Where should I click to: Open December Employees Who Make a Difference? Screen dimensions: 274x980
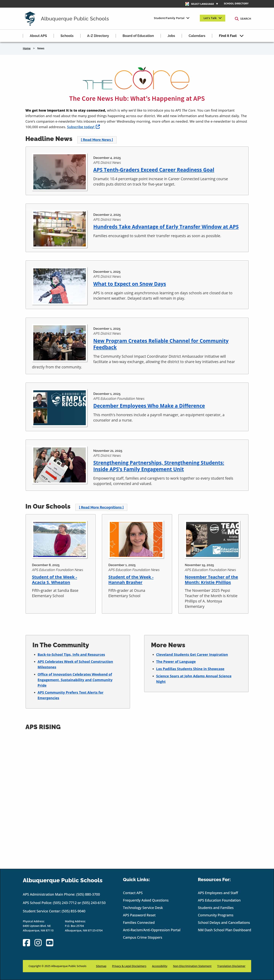coord(149,406)
